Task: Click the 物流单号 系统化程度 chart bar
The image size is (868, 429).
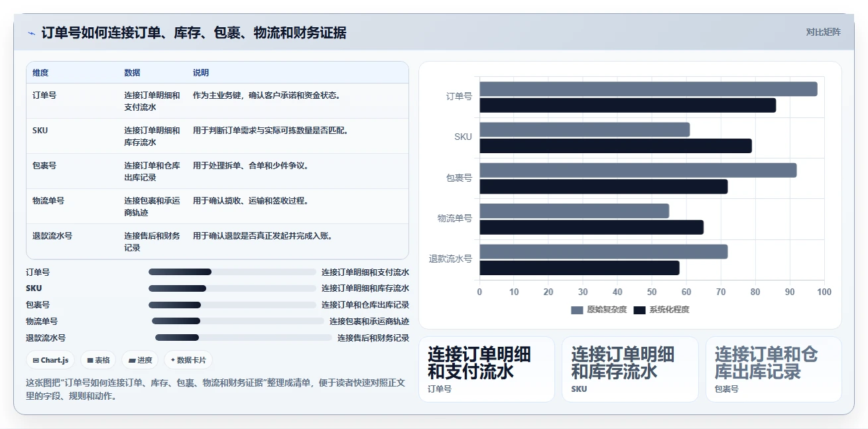Action: pyautogui.click(x=591, y=227)
